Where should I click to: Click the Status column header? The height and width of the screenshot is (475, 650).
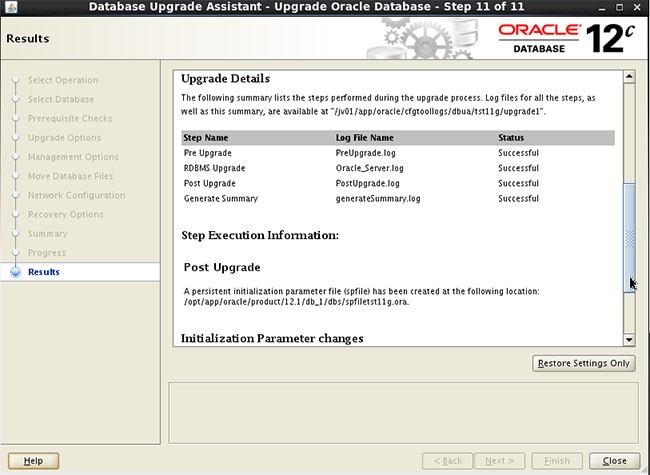click(511, 138)
